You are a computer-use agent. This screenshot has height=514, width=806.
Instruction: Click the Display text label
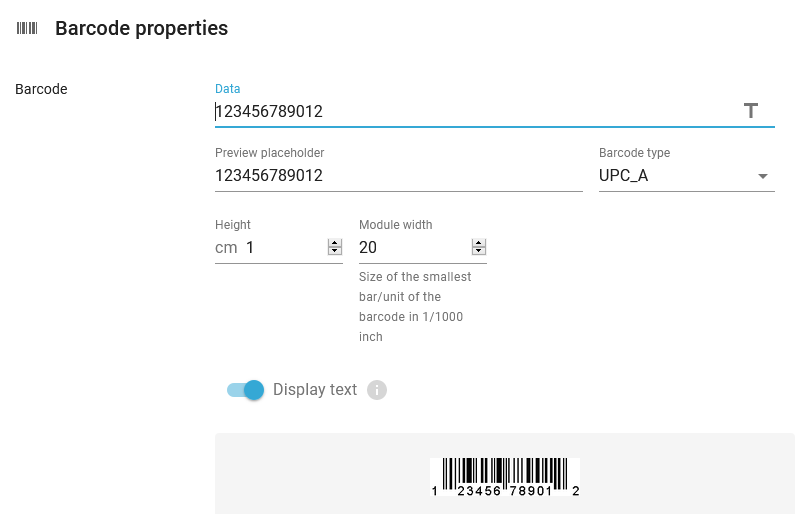(315, 390)
